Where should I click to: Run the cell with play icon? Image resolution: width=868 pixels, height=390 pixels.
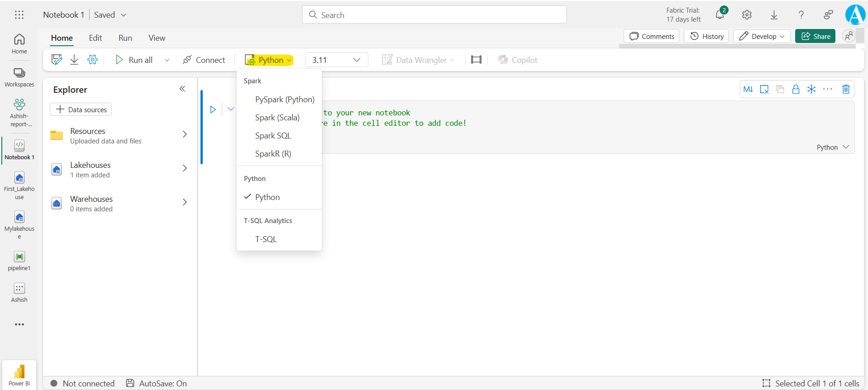pyautogui.click(x=213, y=109)
